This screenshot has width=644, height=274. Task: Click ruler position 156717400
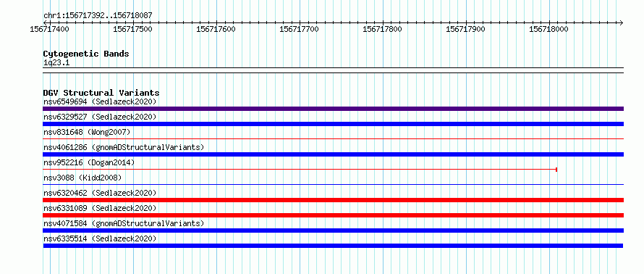pos(50,29)
